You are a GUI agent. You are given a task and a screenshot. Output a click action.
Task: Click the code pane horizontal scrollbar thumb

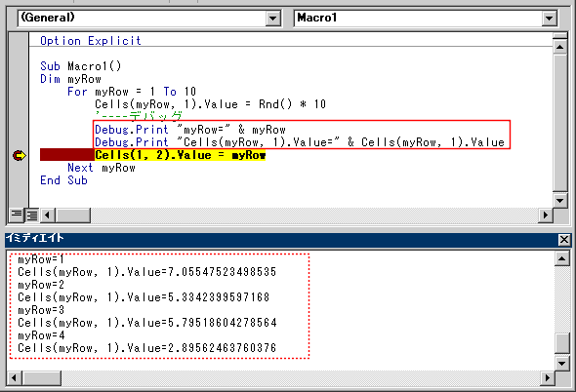73,216
